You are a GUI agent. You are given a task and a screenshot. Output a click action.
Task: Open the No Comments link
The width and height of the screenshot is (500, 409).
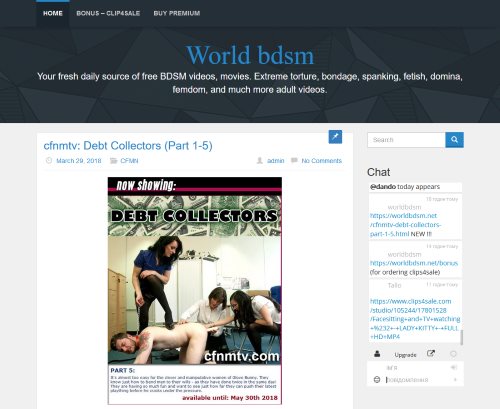click(322, 161)
